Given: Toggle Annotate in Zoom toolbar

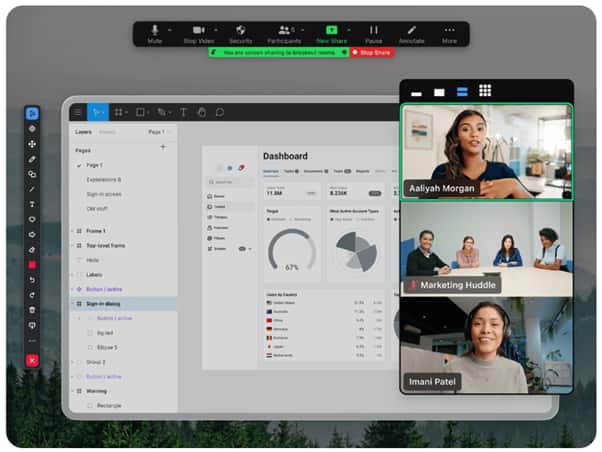Looking at the screenshot, I should point(411,34).
